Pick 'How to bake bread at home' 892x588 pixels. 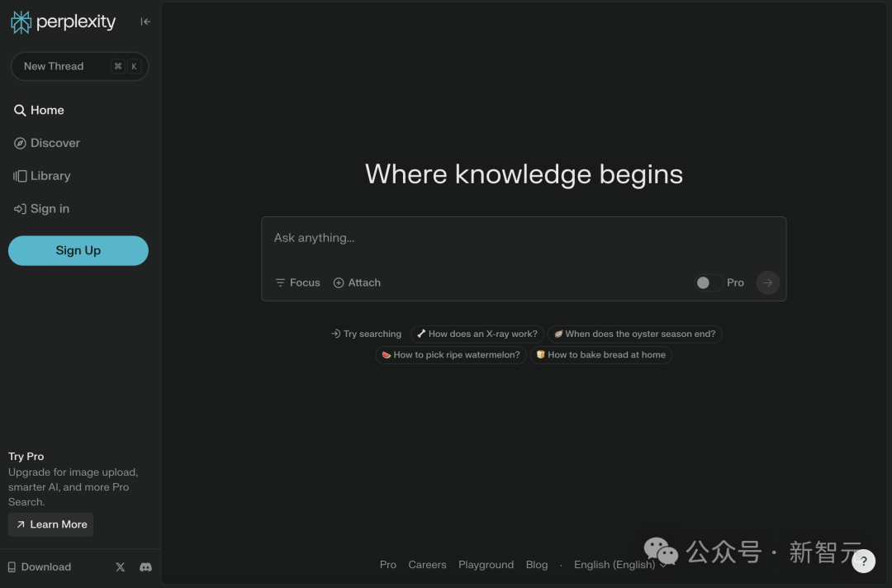pos(600,355)
